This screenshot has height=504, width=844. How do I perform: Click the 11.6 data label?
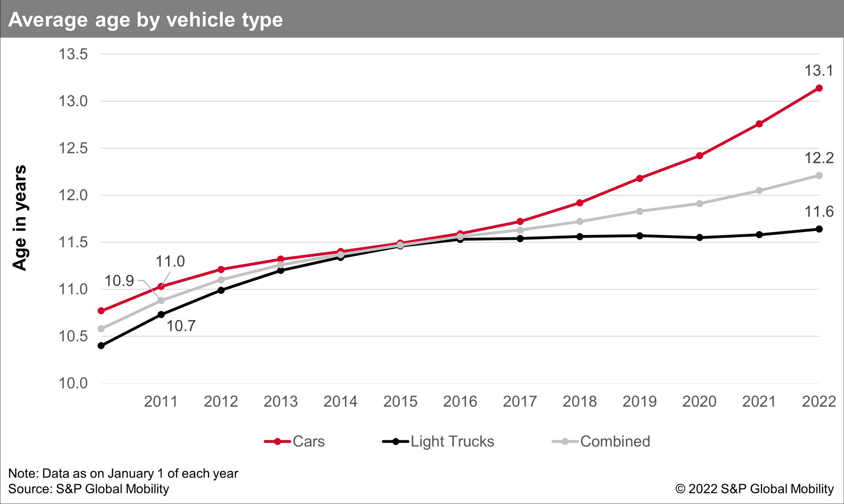point(819,212)
